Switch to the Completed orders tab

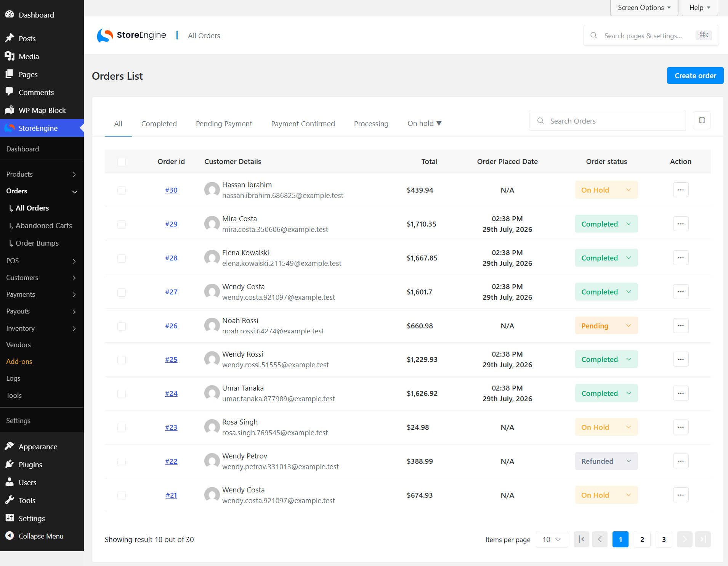159,124
